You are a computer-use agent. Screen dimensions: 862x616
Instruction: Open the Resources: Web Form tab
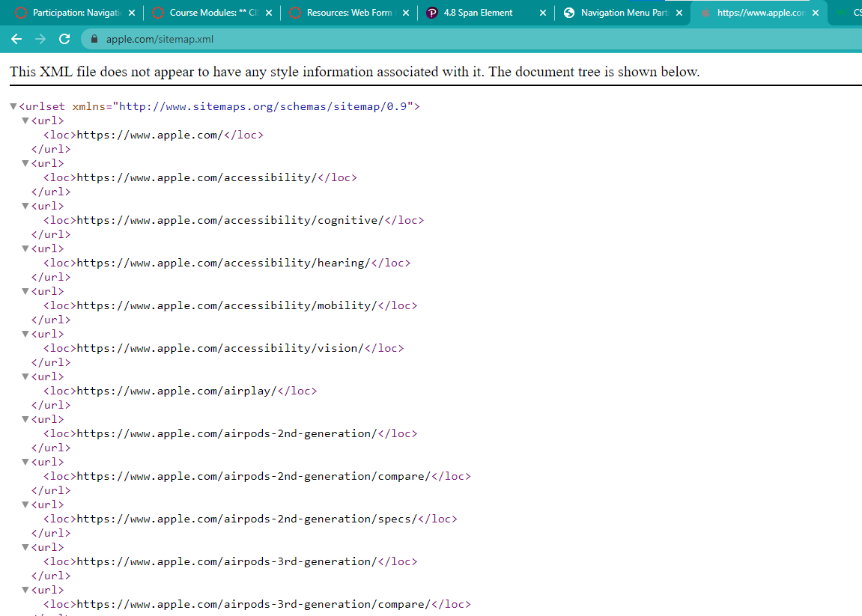pyautogui.click(x=349, y=13)
